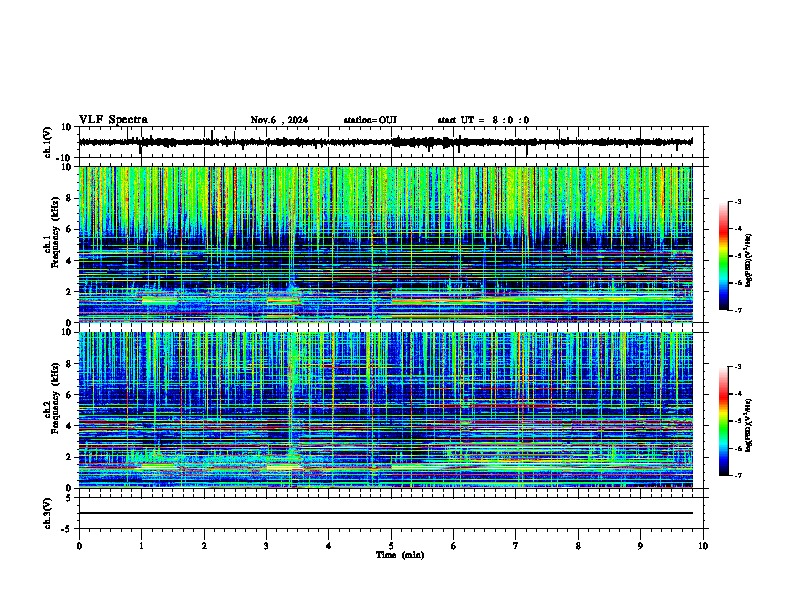Viewport: 792px width, 612px height.
Task: Click the '-7' label on ch.1 color scale
Action: pos(738,310)
